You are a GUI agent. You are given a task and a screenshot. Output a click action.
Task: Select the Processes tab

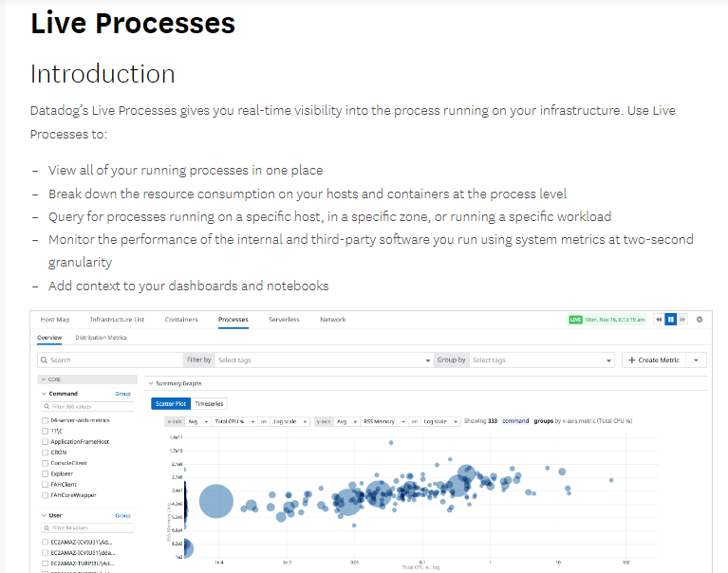coord(233,320)
